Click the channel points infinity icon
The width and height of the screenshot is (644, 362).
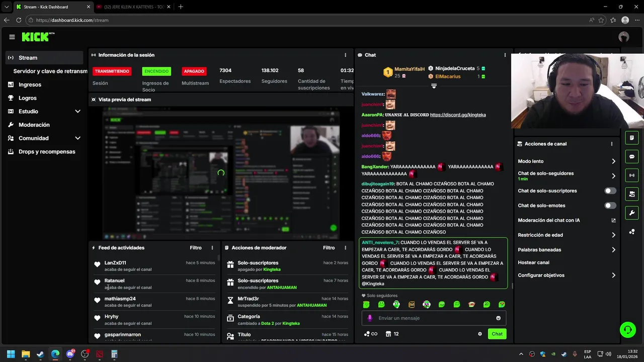(370, 334)
